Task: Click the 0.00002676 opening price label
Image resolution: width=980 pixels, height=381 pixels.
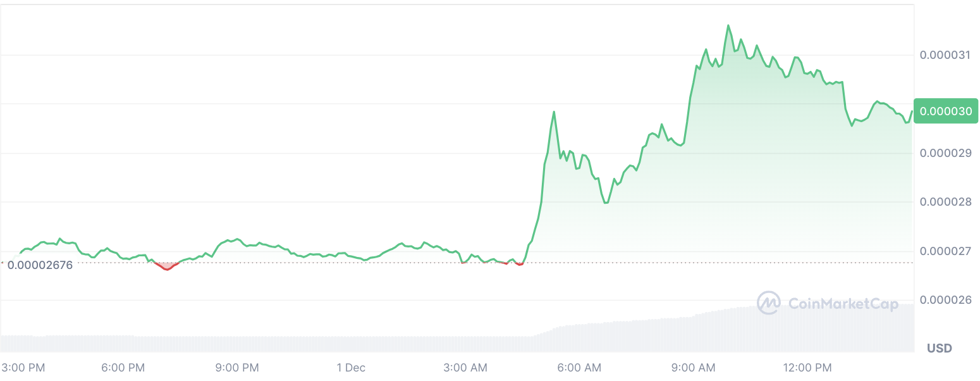Action: click(x=40, y=265)
